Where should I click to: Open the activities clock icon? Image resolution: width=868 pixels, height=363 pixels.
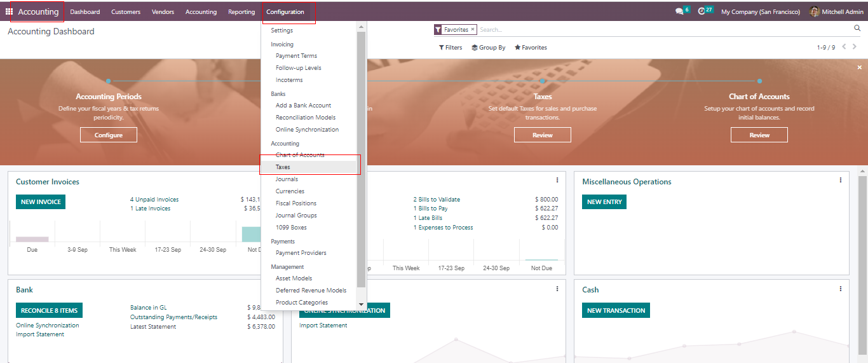pyautogui.click(x=702, y=11)
